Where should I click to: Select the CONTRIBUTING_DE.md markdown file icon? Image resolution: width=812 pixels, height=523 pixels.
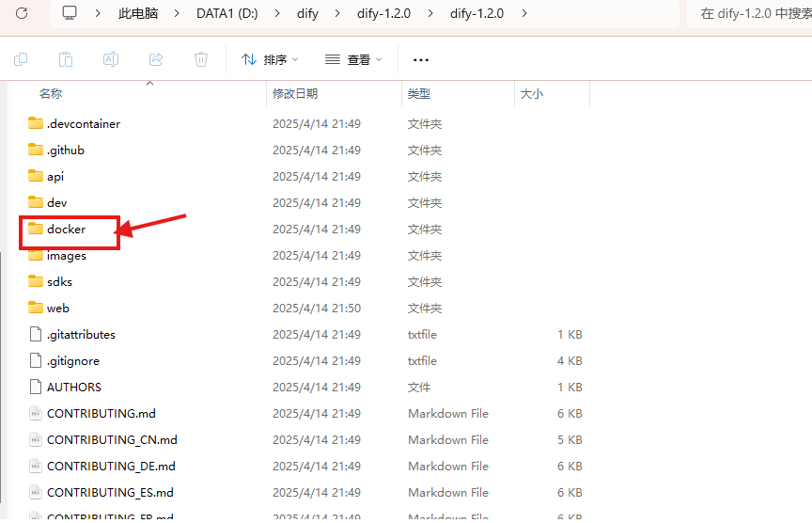click(36, 466)
